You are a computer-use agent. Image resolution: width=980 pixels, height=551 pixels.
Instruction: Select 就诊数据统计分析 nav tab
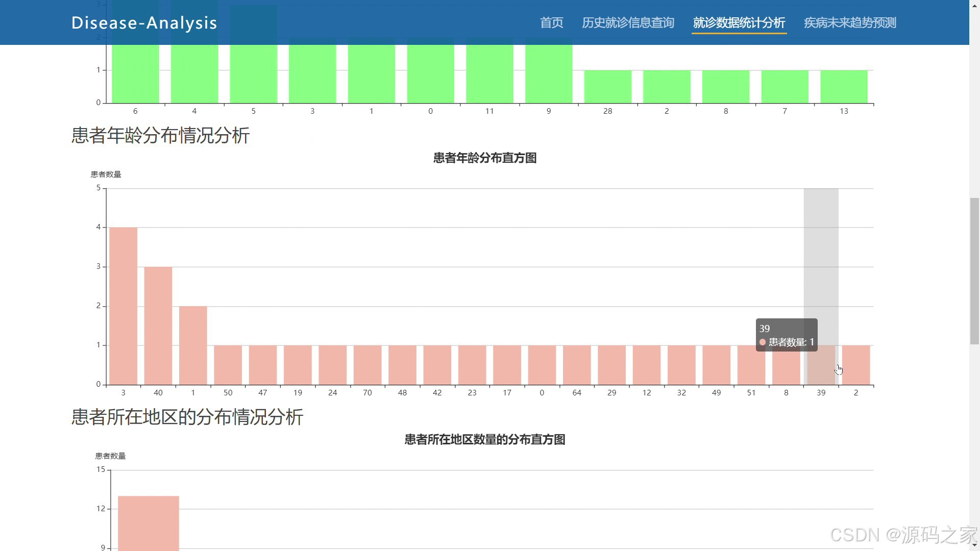pyautogui.click(x=739, y=22)
